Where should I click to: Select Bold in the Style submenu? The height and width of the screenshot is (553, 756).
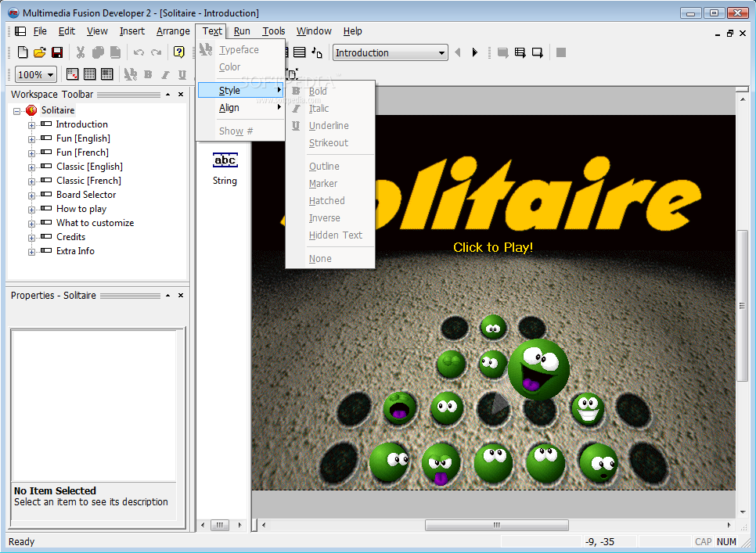pos(330,91)
